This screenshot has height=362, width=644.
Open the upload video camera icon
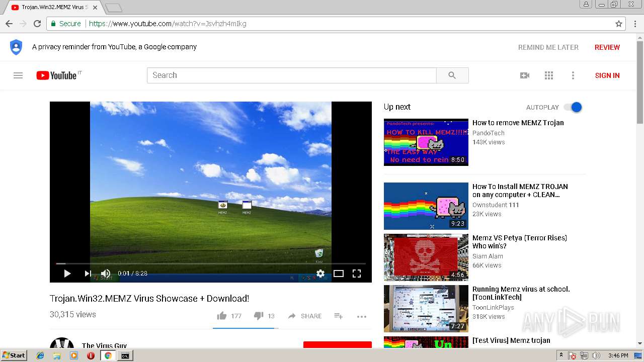pos(525,75)
